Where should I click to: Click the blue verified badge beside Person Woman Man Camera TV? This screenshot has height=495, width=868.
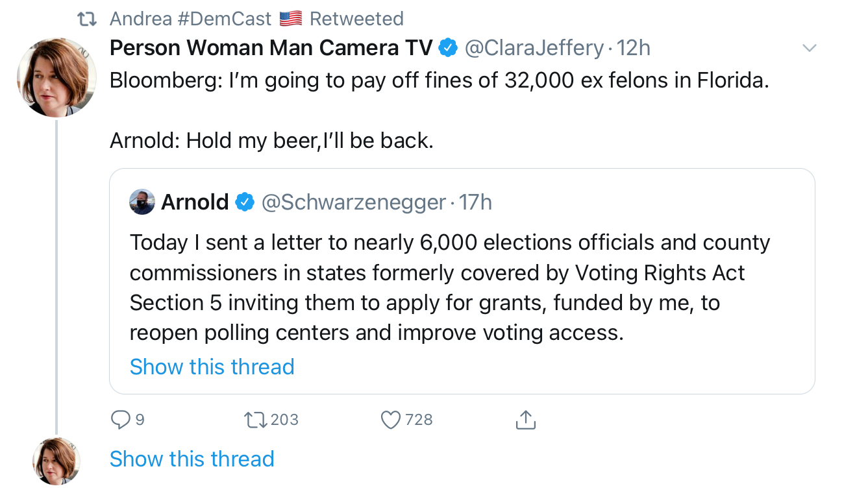[448, 48]
